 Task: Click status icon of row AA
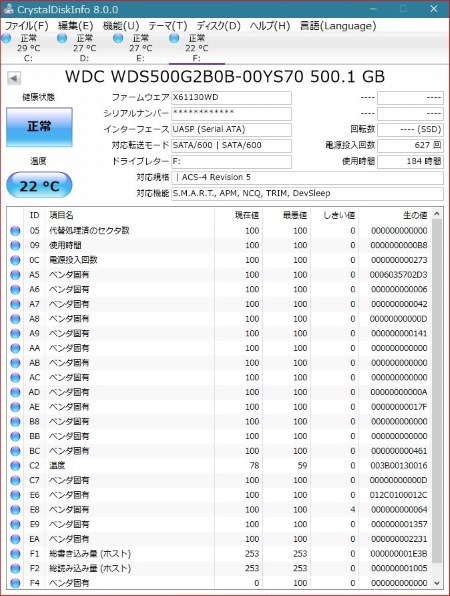point(15,348)
